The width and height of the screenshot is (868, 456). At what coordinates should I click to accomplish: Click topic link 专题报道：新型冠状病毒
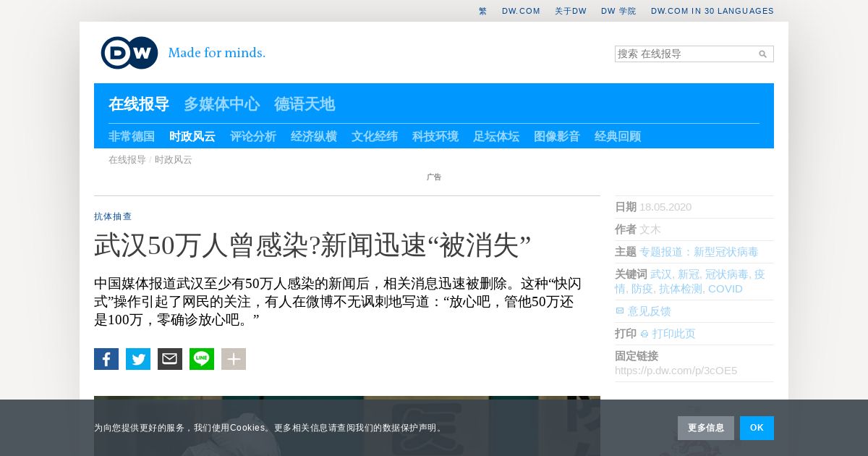(x=699, y=252)
